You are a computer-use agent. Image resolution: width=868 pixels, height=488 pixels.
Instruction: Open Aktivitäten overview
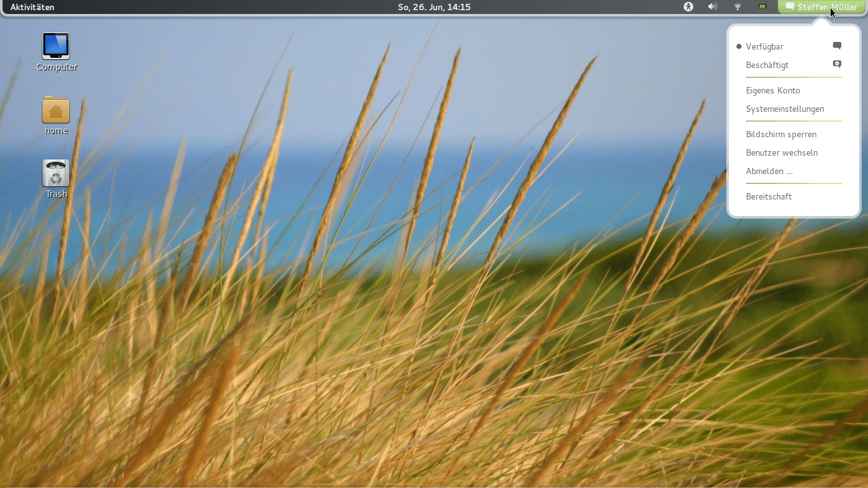pos(32,7)
